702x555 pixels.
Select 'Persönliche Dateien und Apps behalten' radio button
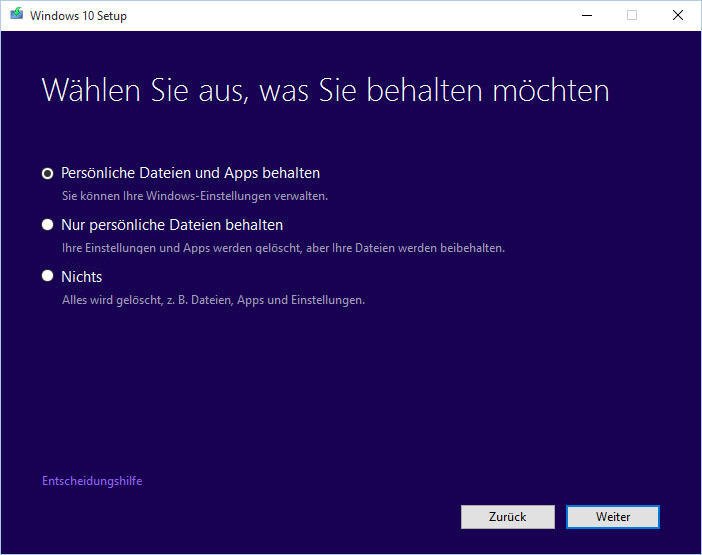coord(47,173)
